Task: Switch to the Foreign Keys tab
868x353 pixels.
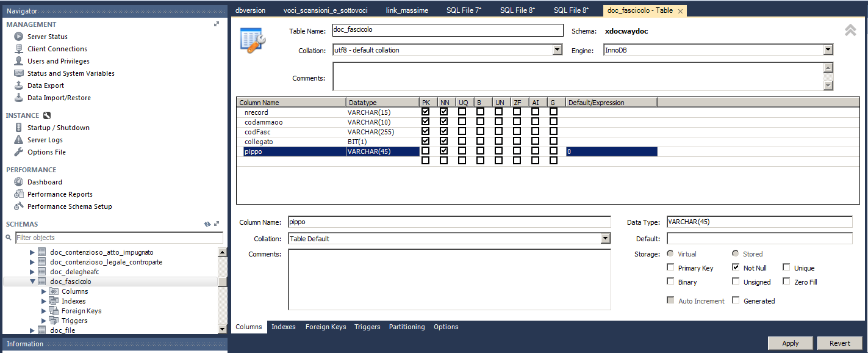Action: tap(325, 327)
